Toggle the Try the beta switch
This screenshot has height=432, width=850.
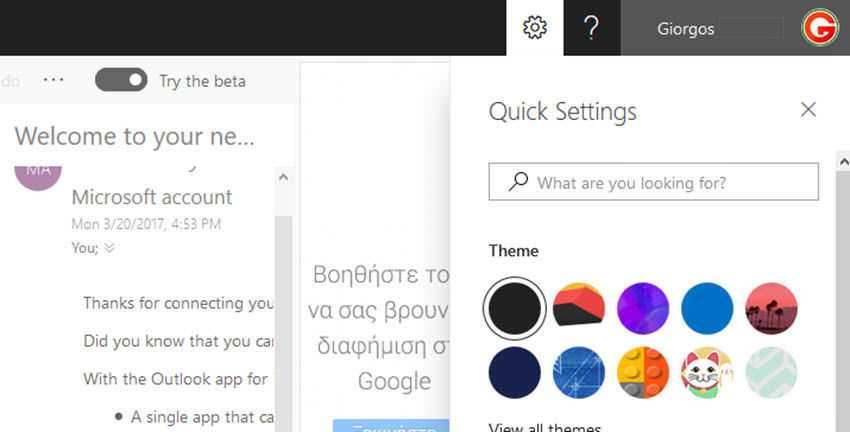121,80
